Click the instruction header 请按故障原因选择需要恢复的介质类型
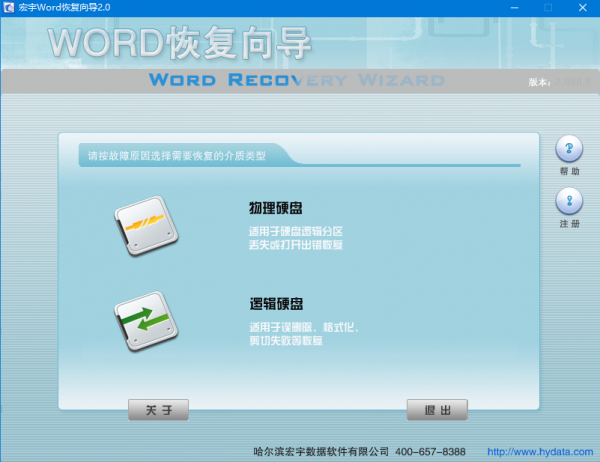600x462 pixels. click(x=176, y=156)
